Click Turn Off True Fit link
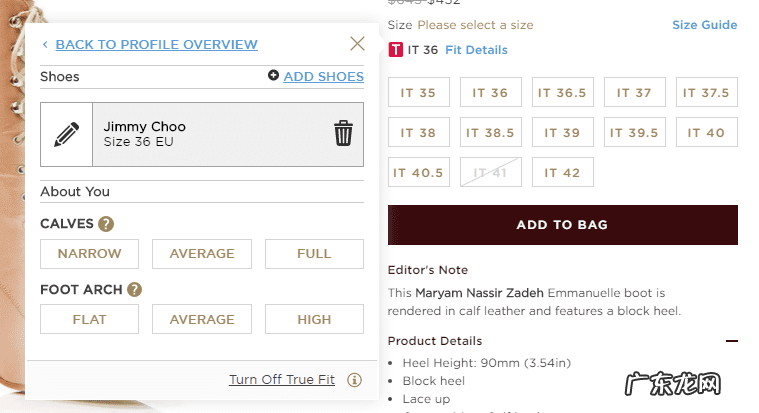The image size is (759, 413). coord(281,380)
